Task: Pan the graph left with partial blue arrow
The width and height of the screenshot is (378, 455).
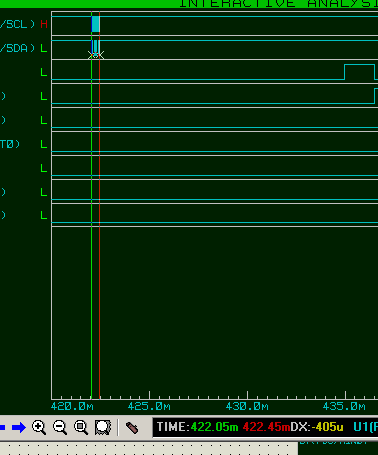Action: pos(3,427)
